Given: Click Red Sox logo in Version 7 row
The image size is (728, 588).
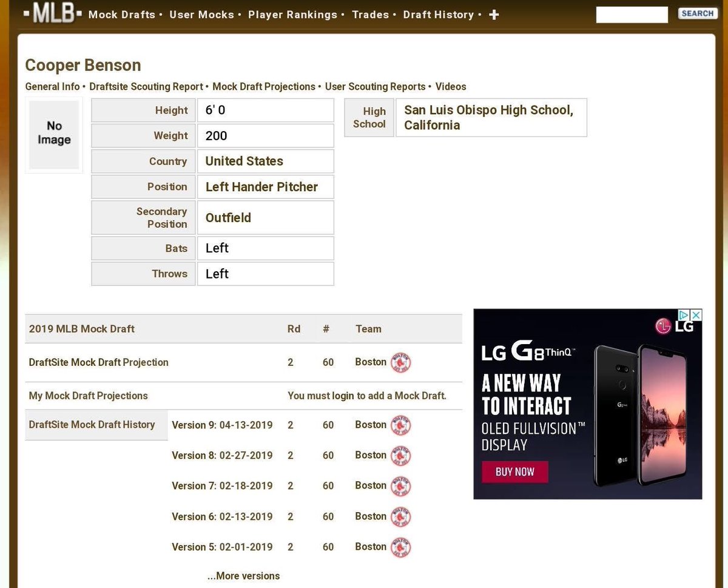Looking at the screenshot, I should [401, 486].
